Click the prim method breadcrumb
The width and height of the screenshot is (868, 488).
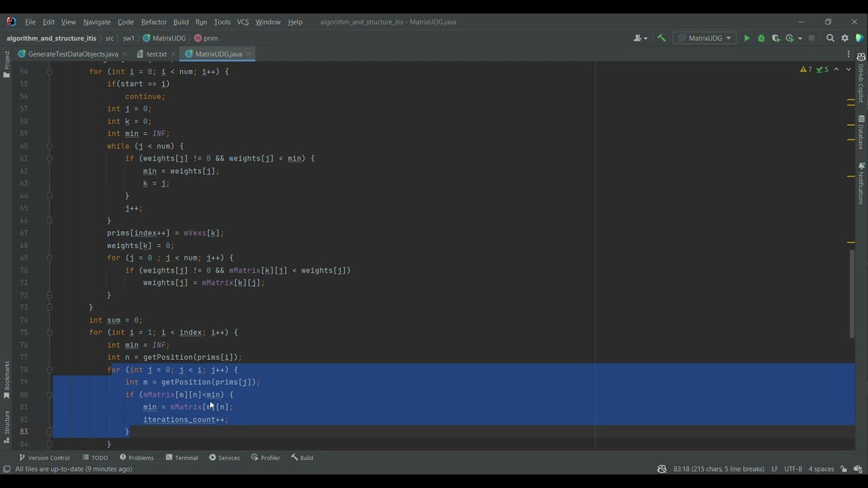tap(206, 39)
